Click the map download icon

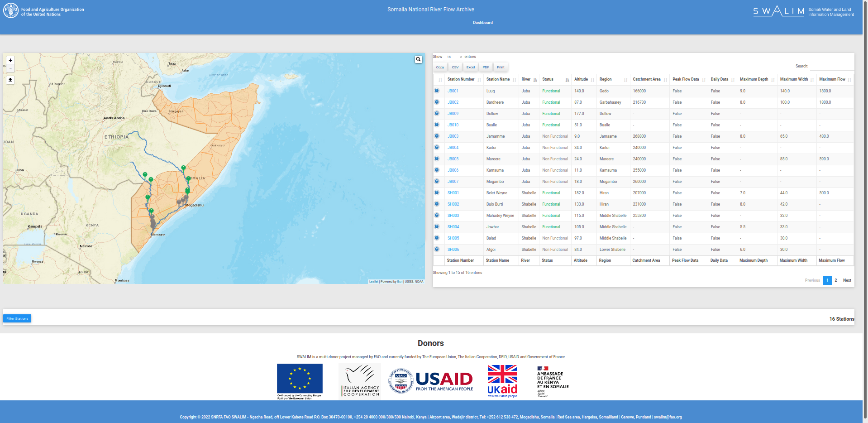(x=10, y=80)
